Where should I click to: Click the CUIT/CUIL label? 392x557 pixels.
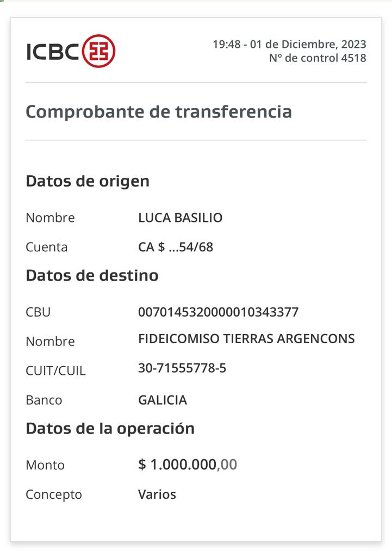[56, 371]
